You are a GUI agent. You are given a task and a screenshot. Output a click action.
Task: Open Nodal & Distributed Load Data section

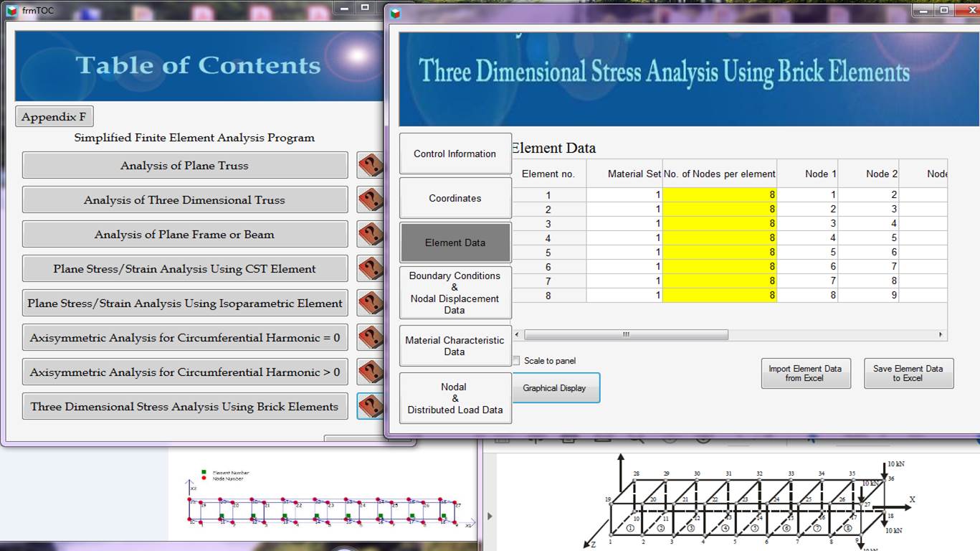[x=455, y=398]
